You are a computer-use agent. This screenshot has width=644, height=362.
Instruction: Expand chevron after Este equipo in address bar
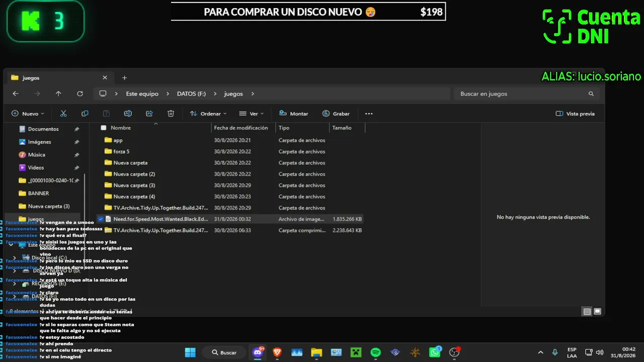pos(168,94)
